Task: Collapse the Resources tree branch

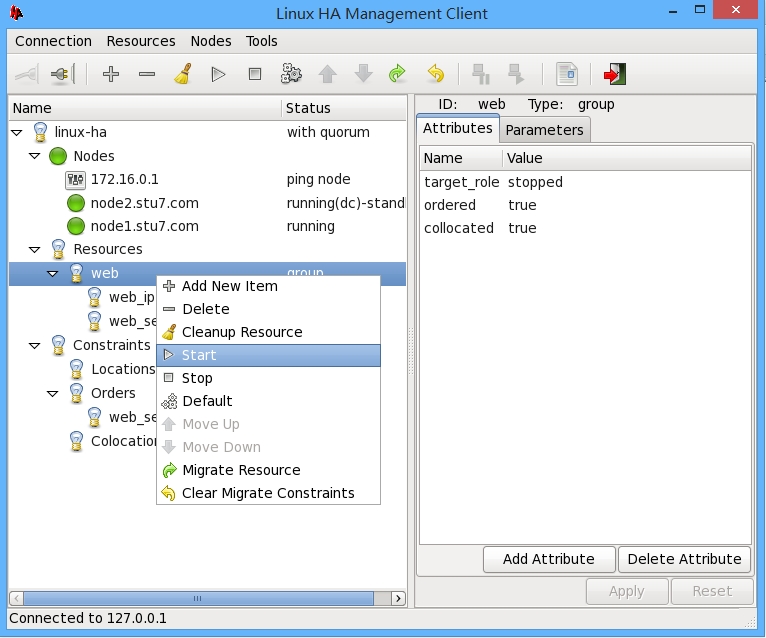Action: (x=34, y=250)
